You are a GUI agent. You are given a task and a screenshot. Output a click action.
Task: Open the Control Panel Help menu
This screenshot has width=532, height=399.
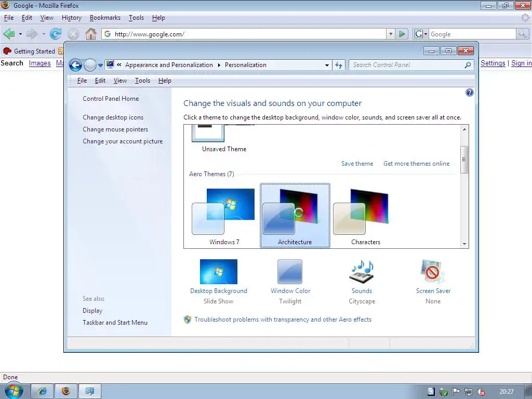165,81
